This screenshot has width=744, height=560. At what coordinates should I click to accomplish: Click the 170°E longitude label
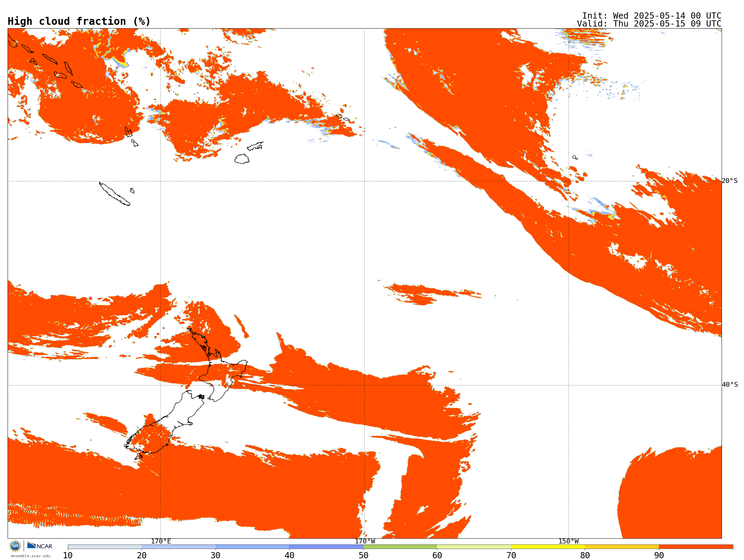[161, 541]
